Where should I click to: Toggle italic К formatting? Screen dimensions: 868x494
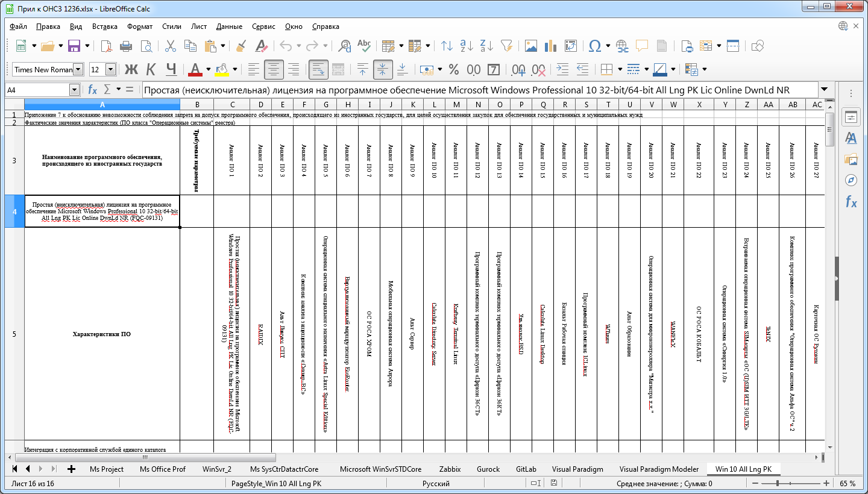pyautogui.click(x=151, y=69)
